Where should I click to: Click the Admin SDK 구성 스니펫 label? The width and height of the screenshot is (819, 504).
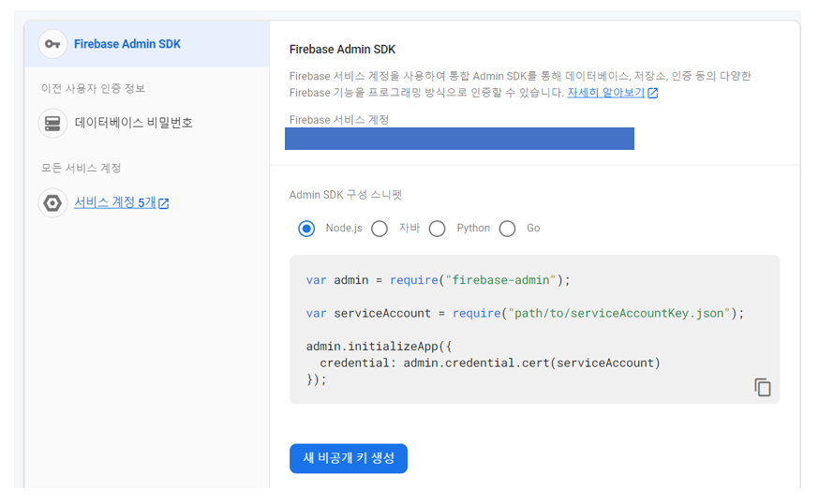[345, 195]
